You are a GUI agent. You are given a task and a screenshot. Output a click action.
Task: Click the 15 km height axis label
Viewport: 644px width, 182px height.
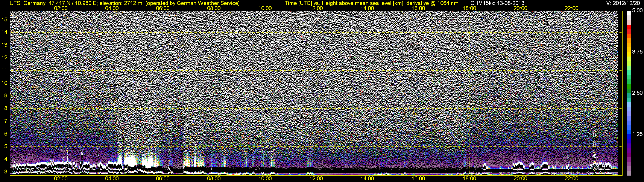click(x=5, y=19)
